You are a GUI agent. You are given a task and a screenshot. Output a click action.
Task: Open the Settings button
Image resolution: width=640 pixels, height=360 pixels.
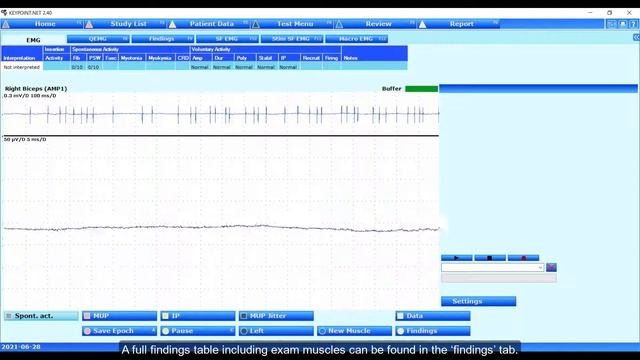click(478, 301)
